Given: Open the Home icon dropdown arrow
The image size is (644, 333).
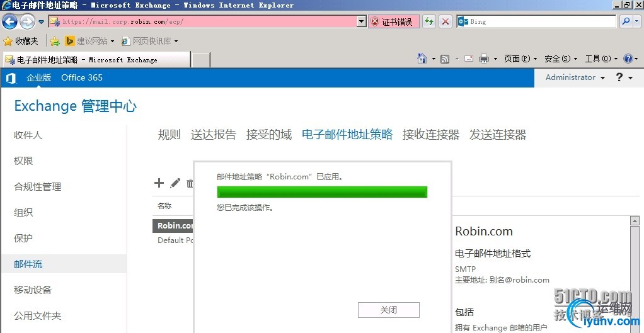Looking at the screenshot, I should [434, 59].
